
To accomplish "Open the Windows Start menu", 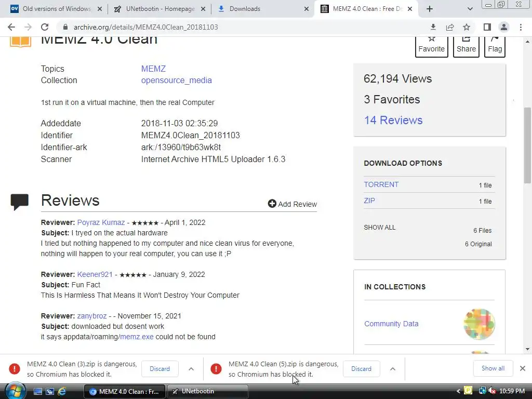I will 15,392.
